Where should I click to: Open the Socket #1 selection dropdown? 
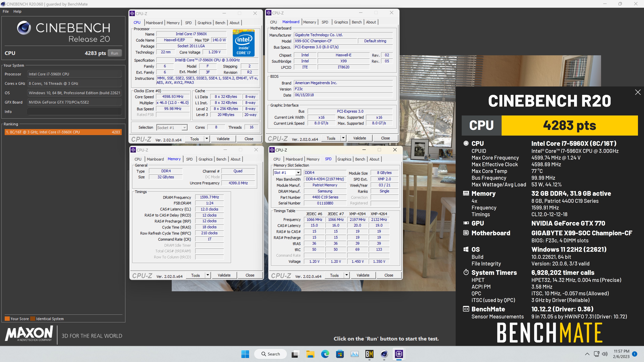184,128
